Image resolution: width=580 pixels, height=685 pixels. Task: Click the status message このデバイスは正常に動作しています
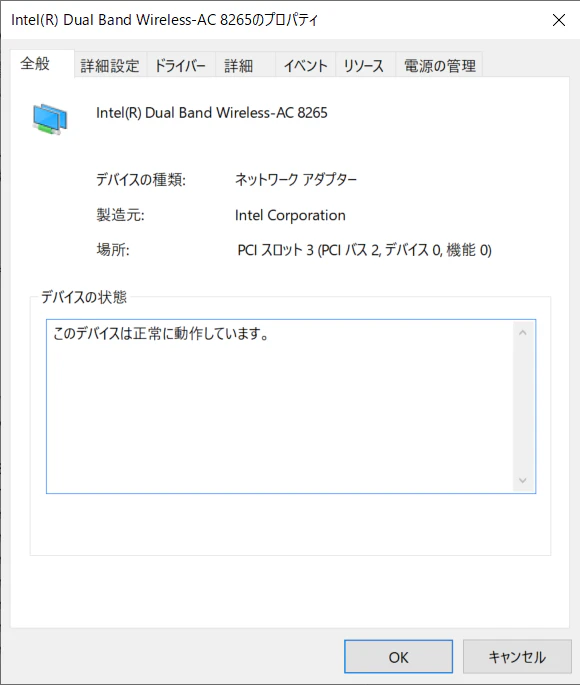(x=161, y=334)
